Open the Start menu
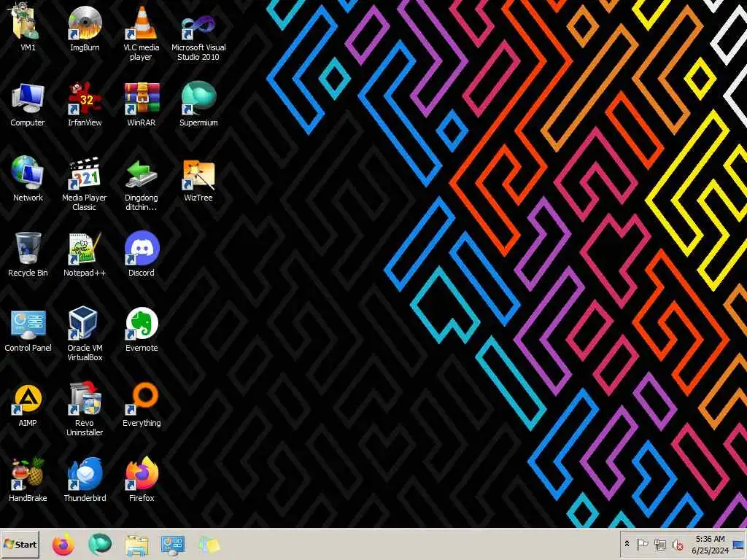The image size is (747, 560). 20,544
